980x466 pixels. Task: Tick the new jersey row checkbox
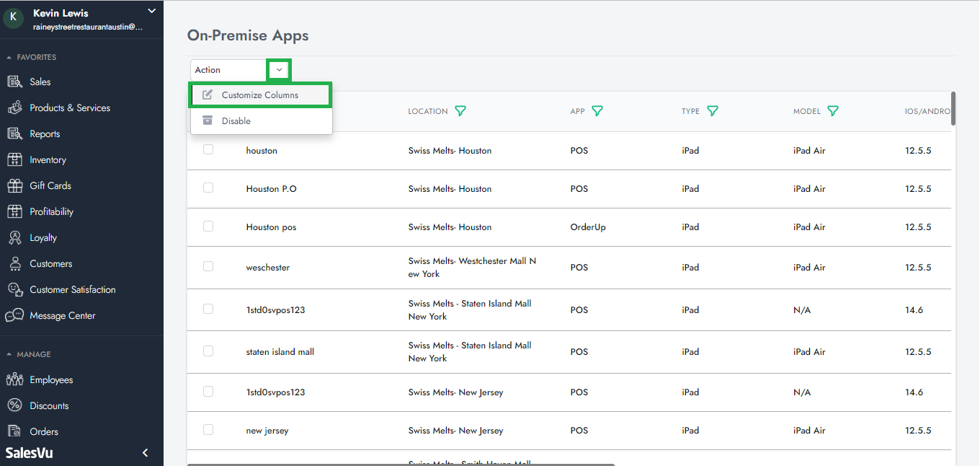pyautogui.click(x=208, y=429)
